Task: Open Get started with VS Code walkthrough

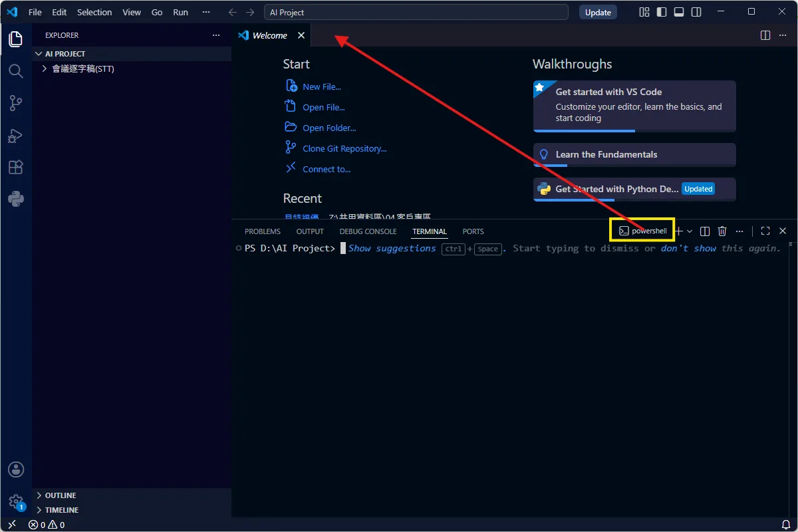Action: click(634, 106)
